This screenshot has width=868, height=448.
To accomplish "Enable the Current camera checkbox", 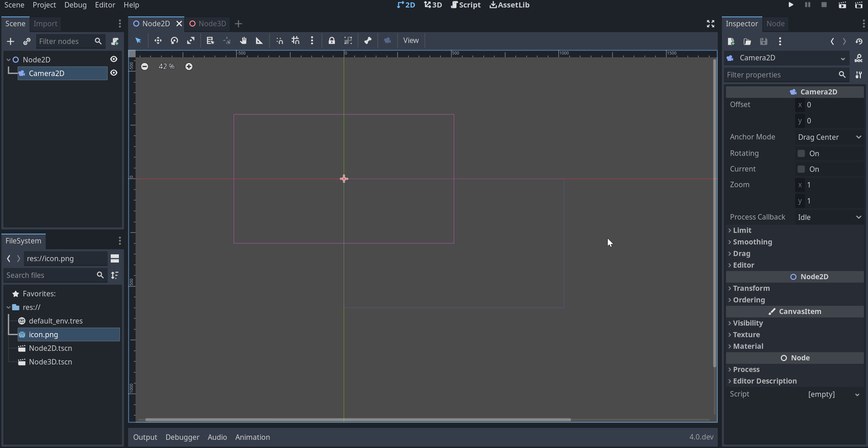I will [801, 169].
